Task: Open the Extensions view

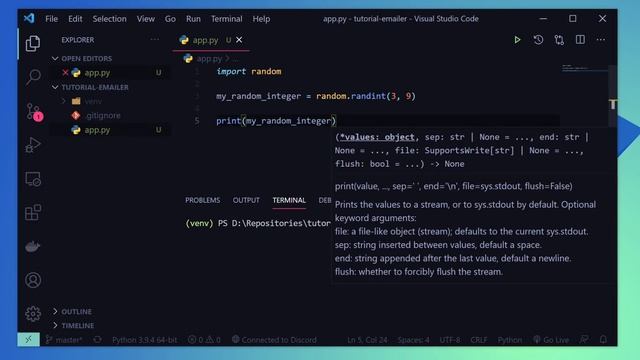Action: pyautogui.click(x=33, y=212)
